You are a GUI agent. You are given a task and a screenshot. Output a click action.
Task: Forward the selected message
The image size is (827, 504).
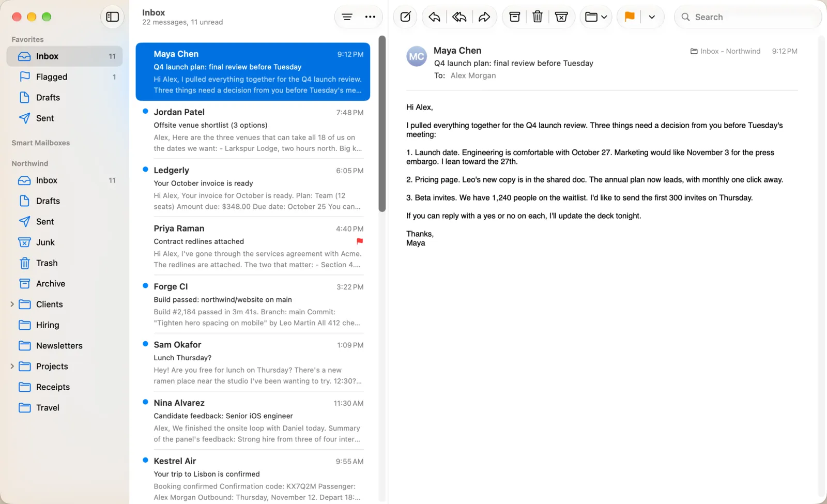(x=484, y=17)
